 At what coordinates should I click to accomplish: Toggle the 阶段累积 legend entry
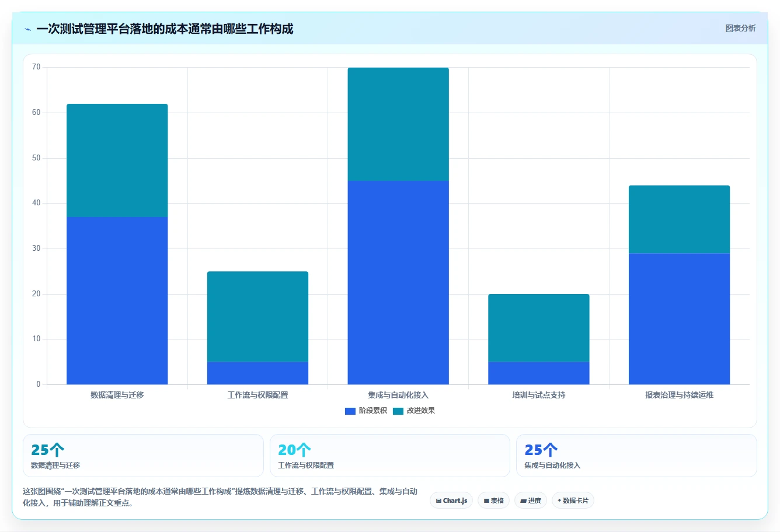click(366, 411)
